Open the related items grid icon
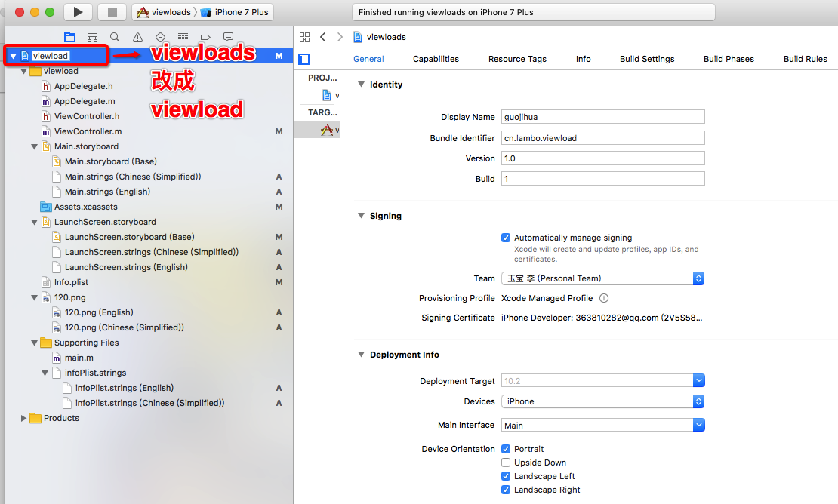Screen dimensions: 838x504 [305, 37]
